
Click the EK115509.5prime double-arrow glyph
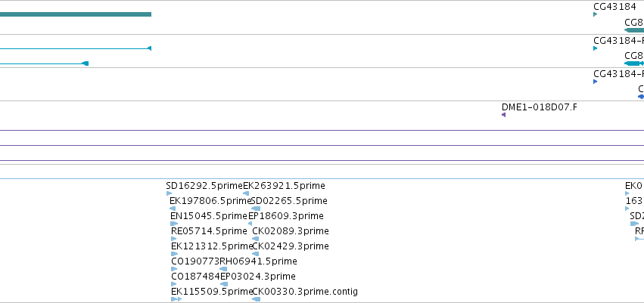pyautogui.click(x=176, y=299)
